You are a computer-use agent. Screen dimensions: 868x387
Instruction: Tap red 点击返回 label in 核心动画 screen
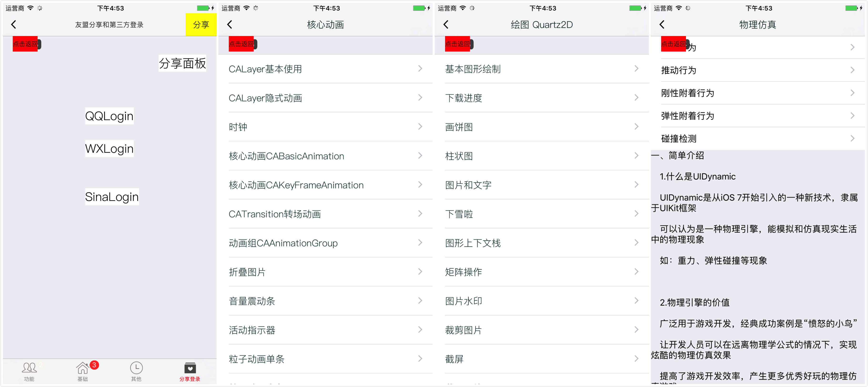click(x=241, y=44)
